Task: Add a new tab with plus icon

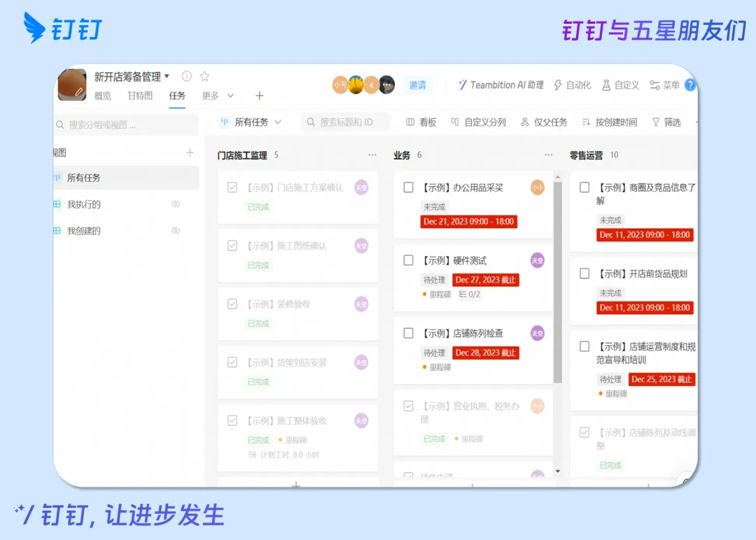Action: (260, 96)
